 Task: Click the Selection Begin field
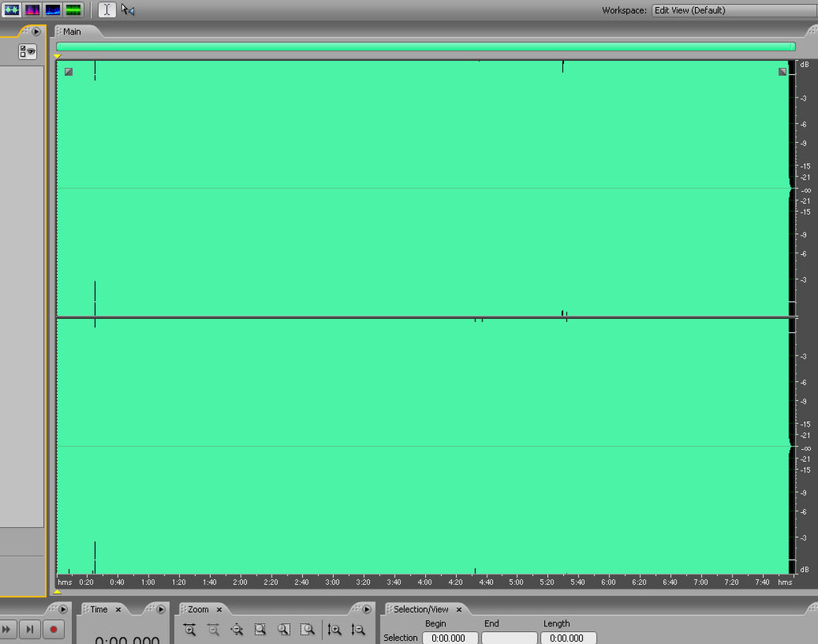(450, 638)
